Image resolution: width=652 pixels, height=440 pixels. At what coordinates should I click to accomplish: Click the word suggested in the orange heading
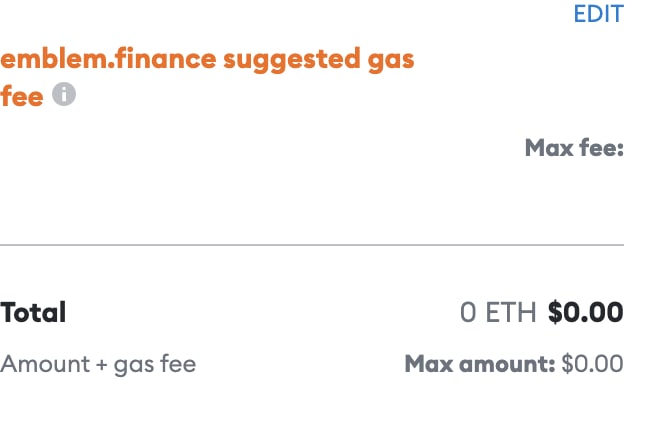(292, 60)
